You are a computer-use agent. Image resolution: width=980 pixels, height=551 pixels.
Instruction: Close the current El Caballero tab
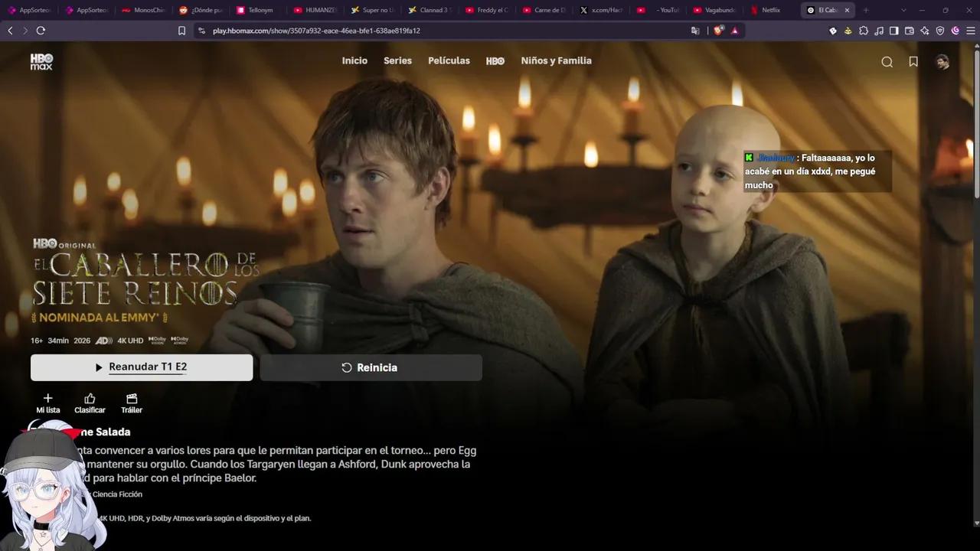click(847, 10)
